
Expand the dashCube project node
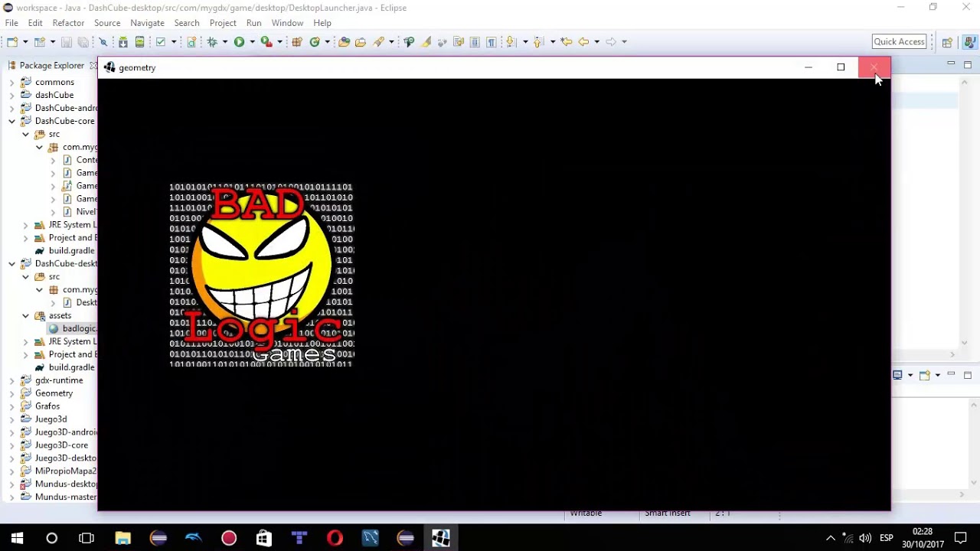tap(11, 95)
